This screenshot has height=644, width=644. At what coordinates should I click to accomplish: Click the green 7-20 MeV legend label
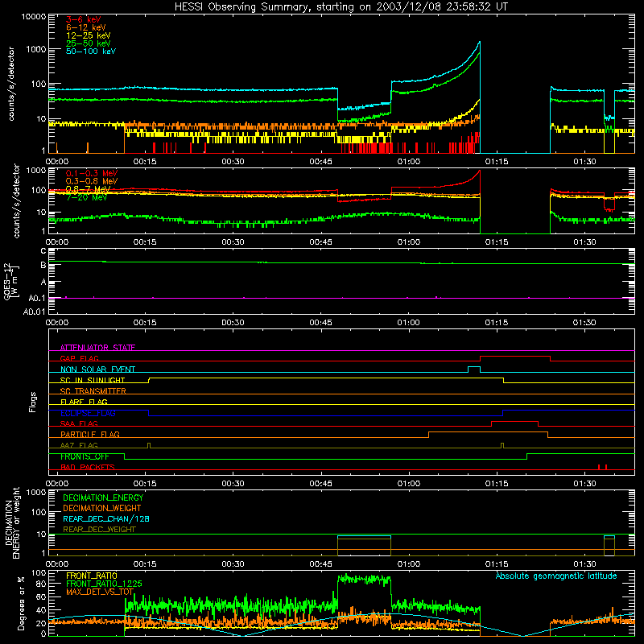click(x=87, y=197)
